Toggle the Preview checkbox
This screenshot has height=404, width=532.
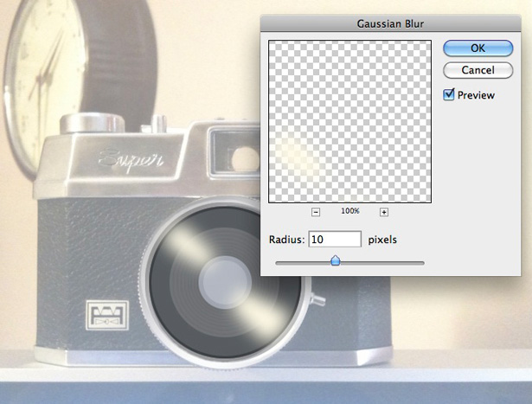click(x=449, y=94)
